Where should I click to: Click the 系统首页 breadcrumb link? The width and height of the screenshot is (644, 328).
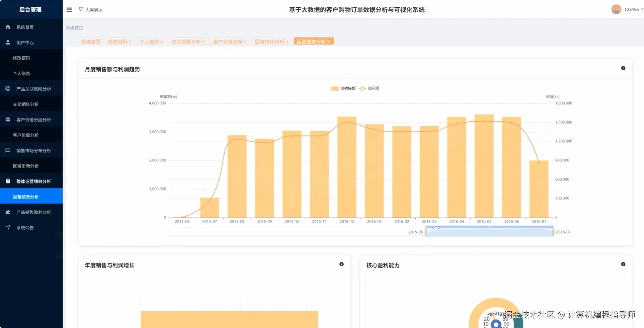click(x=74, y=28)
